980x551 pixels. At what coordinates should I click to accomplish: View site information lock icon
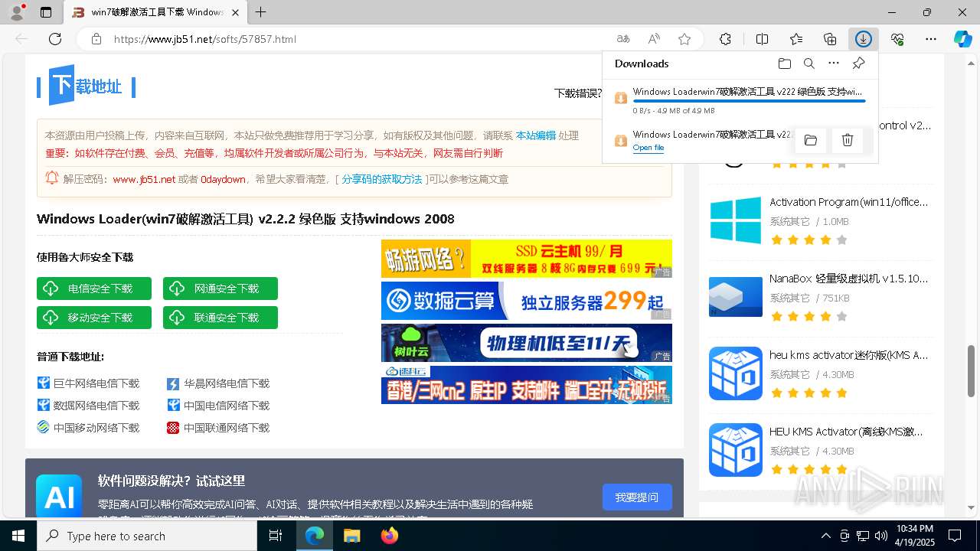click(x=96, y=39)
